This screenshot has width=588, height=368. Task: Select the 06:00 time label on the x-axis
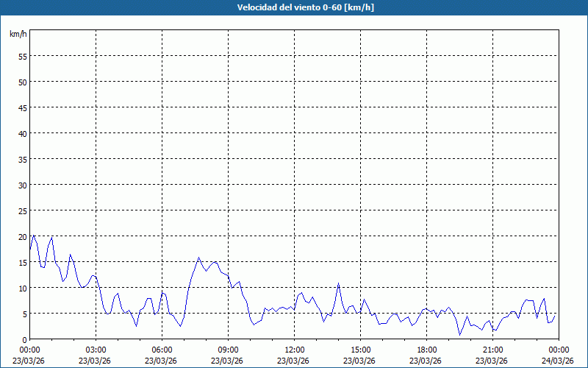[162, 350]
